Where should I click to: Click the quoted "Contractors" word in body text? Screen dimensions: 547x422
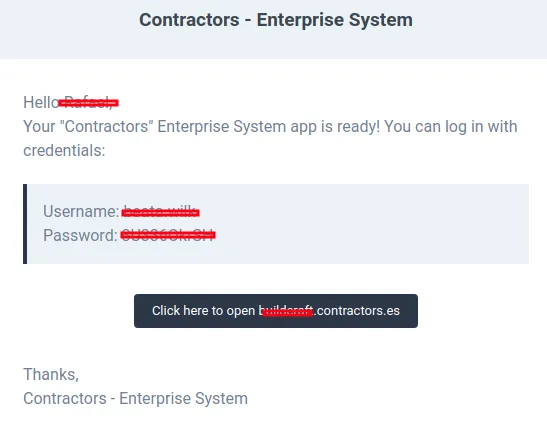pos(107,126)
